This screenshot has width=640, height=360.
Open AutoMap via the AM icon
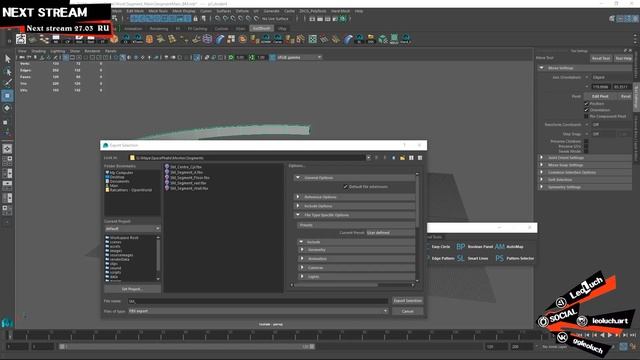[x=500, y=247]
